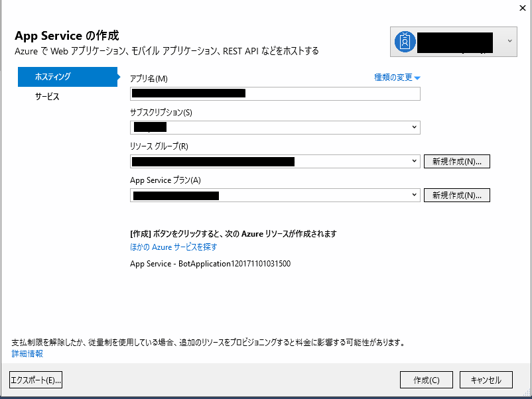
Task: Expand the リソース グループ combo box
Action: (275, 161)
